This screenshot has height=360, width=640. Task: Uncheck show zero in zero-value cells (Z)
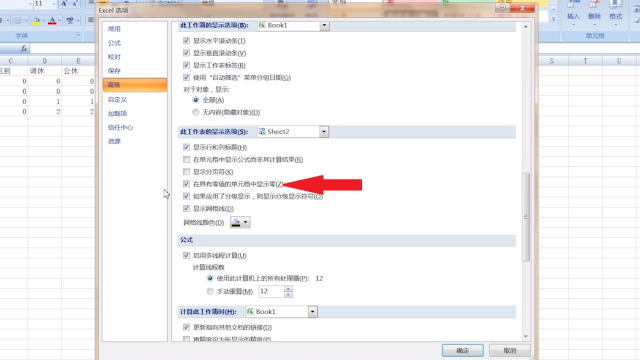tap(187, 184)
